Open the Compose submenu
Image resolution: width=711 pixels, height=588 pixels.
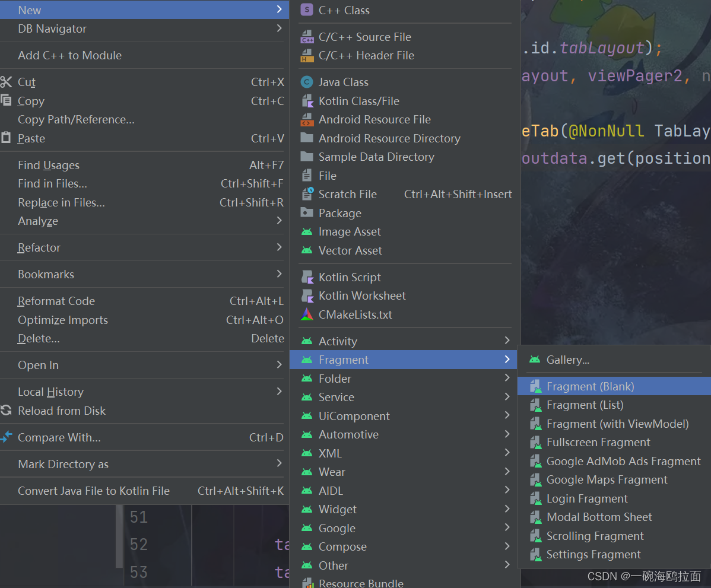tap(403, 546)
